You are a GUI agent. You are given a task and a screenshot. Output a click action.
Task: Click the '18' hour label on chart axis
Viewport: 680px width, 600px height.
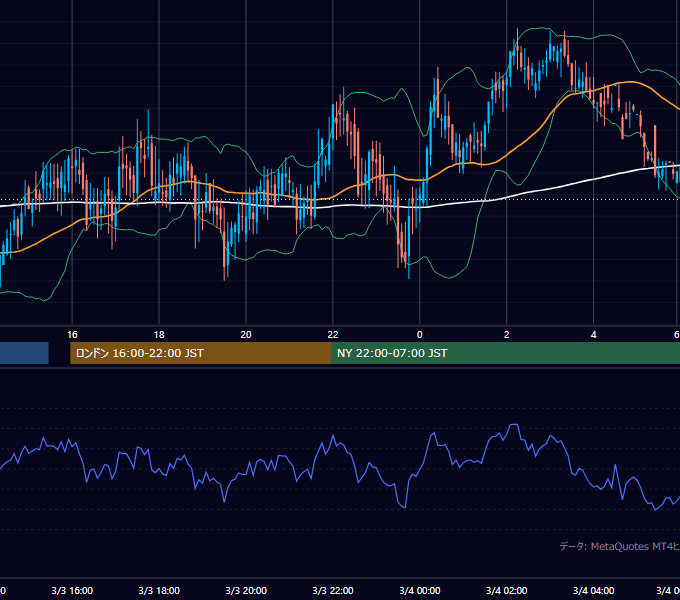[159, 335]
